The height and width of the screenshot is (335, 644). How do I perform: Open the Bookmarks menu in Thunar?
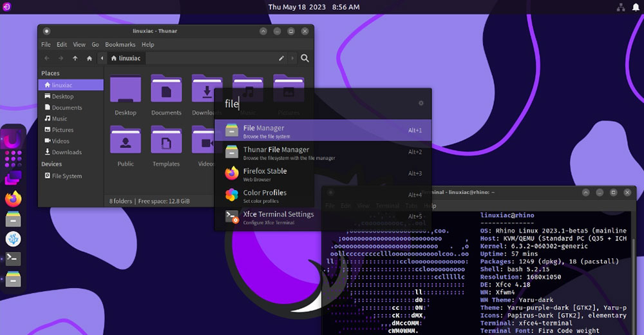(x=120, y=44)
